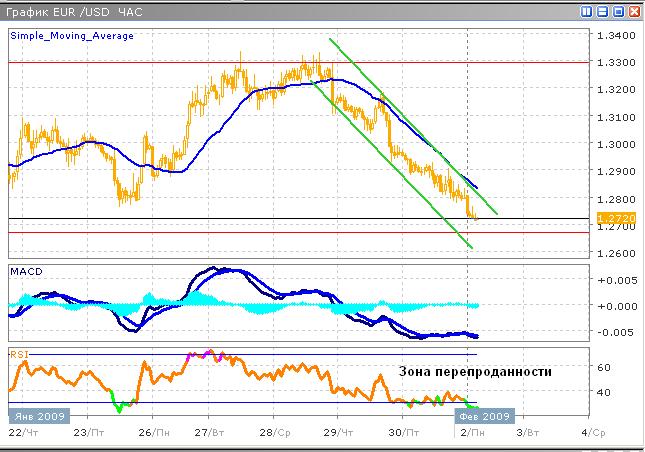This screenshot has height=452, width=645.
Task: Click the tile-horizontally (two rows) title bar icon
Action: 603,11
